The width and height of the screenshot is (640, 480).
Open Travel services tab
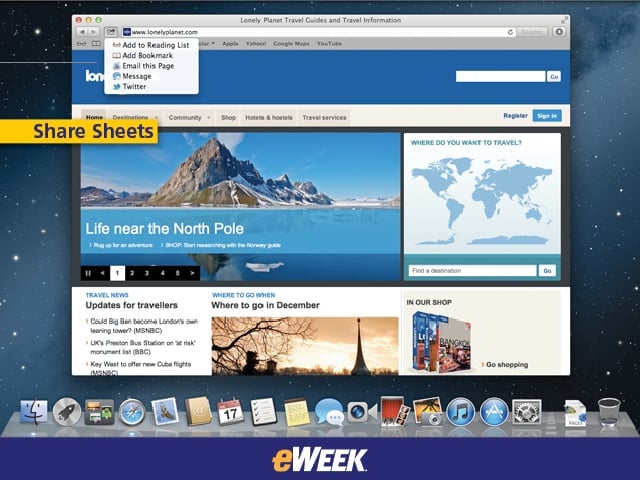click(324, 118)
